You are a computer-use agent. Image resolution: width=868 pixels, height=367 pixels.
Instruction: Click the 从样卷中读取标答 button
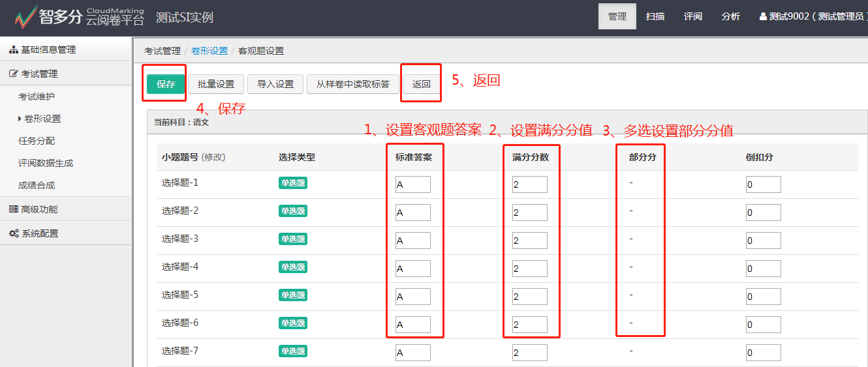(x=353, y=84)
